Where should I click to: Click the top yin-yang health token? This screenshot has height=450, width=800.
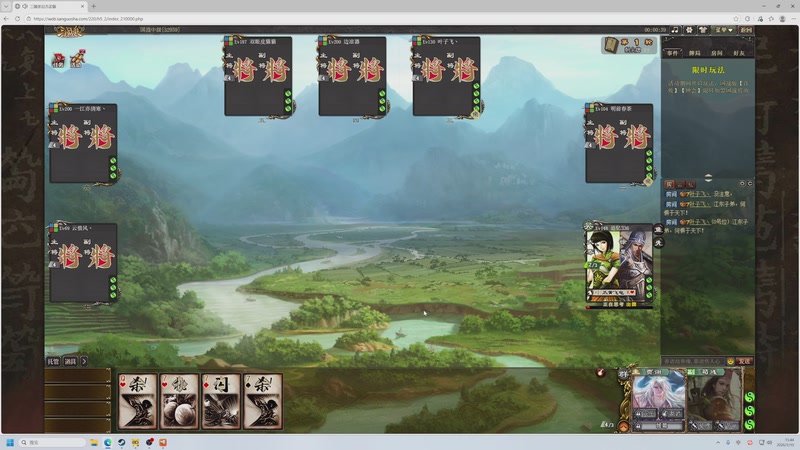(x=749, y=397)
